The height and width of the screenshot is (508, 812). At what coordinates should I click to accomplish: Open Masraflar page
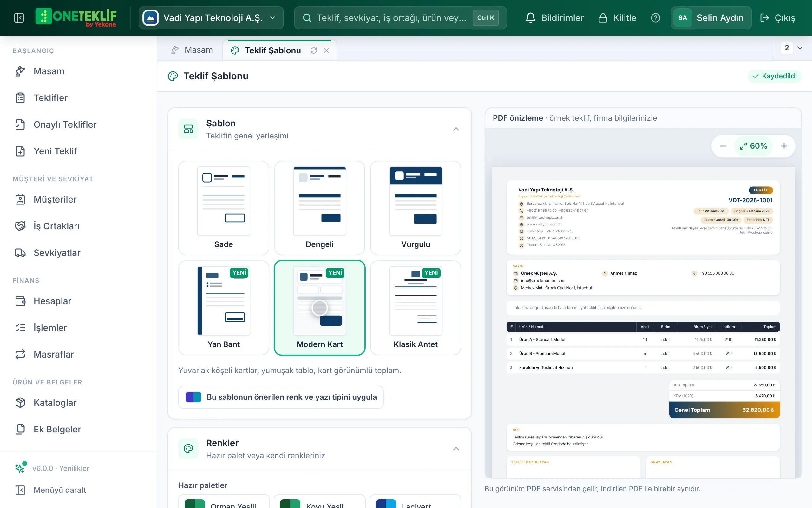pyautogui.click(x=79, y=354)
